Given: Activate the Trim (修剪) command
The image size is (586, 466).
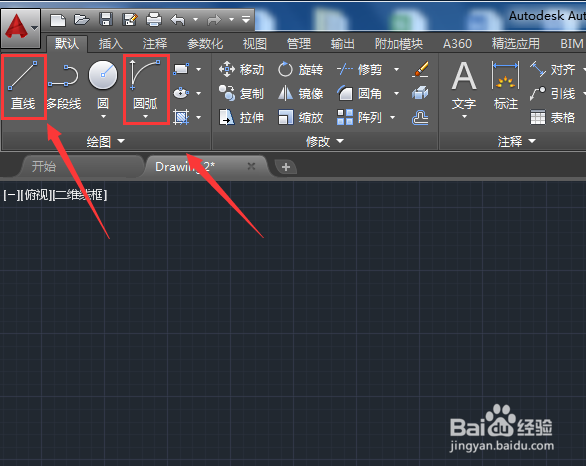Looking at the screenshot, I should (359, 70).
